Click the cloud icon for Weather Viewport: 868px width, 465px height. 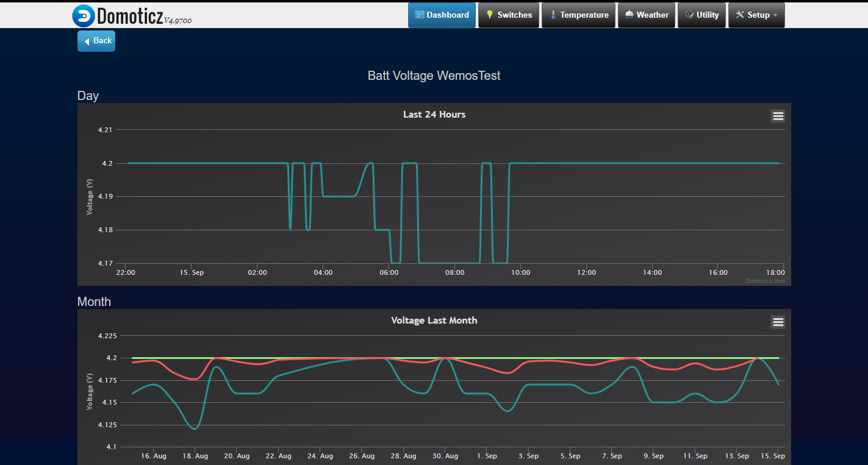click(629, 15)
